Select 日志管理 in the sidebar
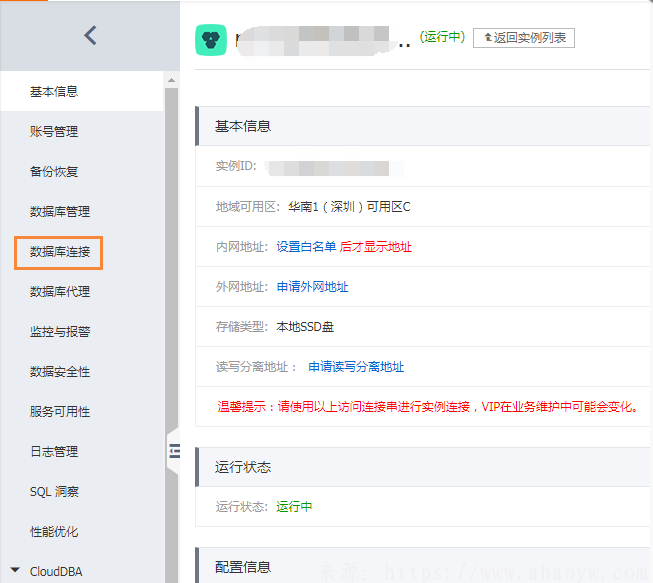 pyautogui.click(x=54, y=452)
